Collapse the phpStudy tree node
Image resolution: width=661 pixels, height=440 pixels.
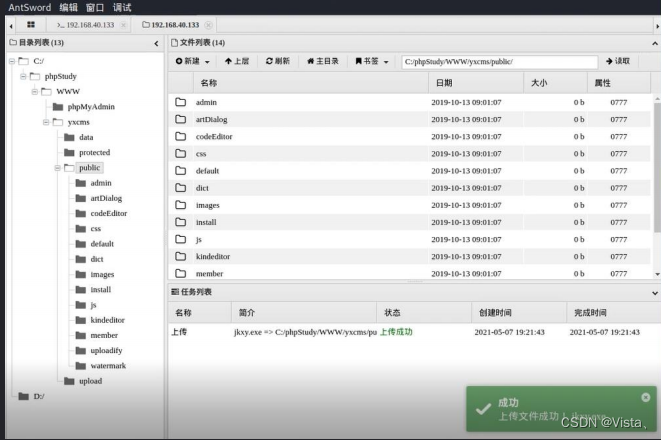23,76
